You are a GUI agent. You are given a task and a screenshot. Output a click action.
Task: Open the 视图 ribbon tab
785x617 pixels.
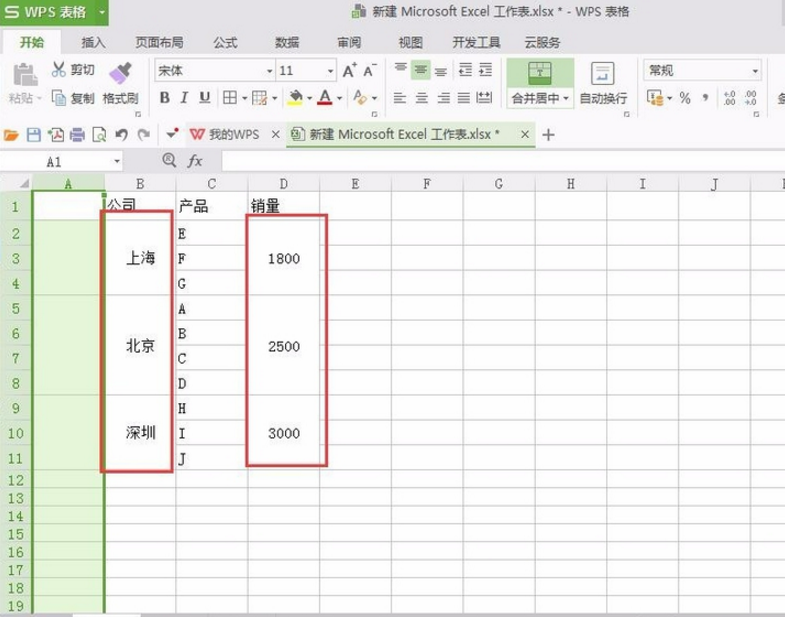(411, 42)
